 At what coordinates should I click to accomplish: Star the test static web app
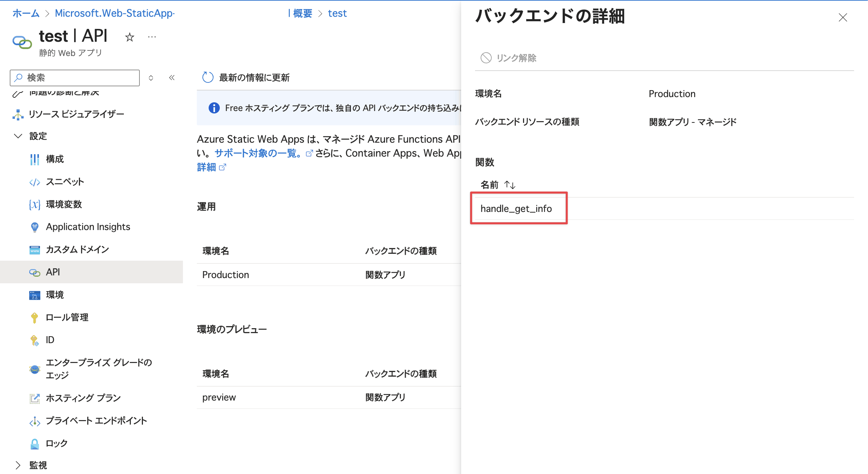pyautogui.click(x=129, y=37)
